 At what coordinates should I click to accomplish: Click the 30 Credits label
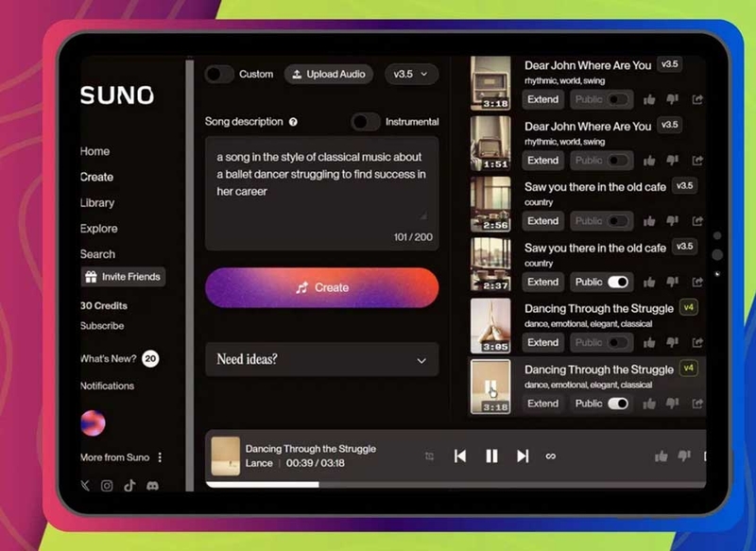pyautogui.click(x=104, y=306)
